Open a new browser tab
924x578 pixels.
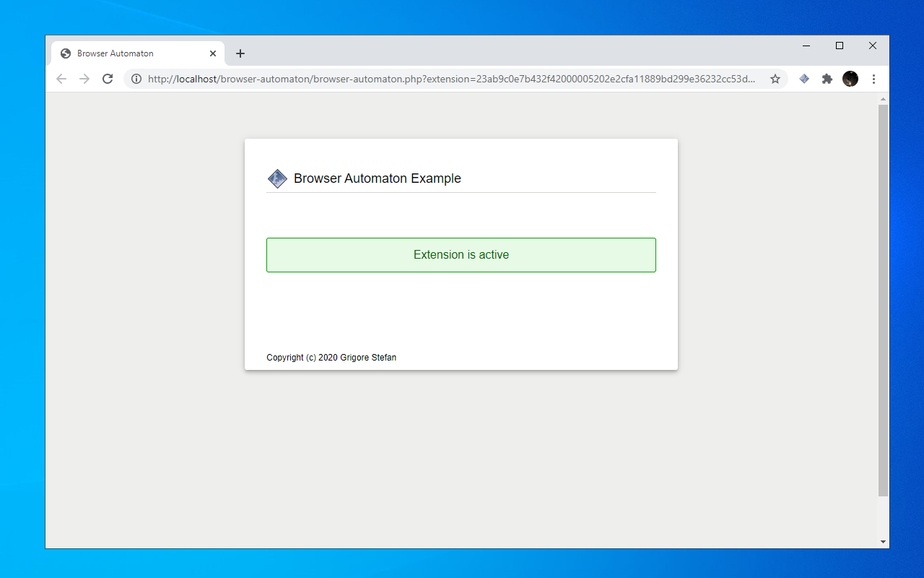coord(240,53)
